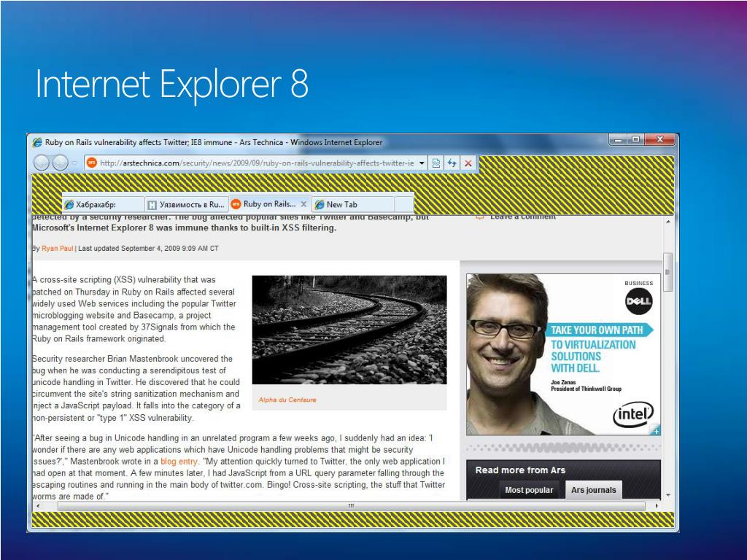Screen dimensions: 747x560
Task: Select the Most popular tab
Action: pyautogui.click(x=529, y=490)
